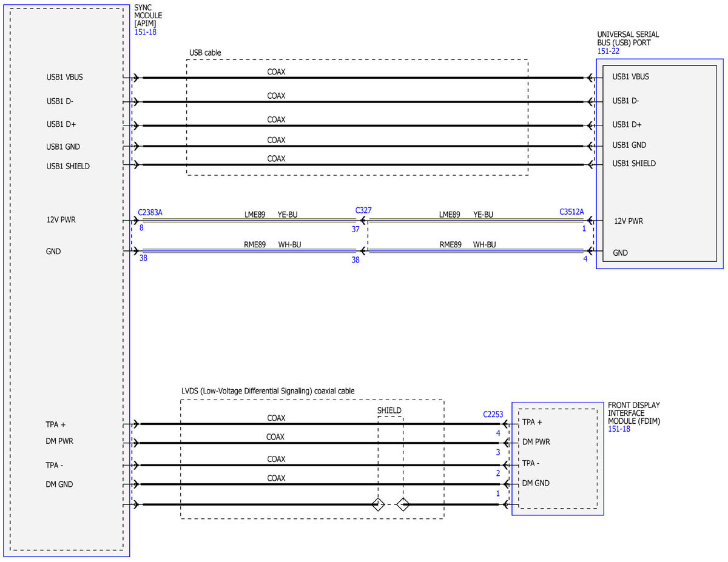This screenshot has width=728, height=562.
Task: Click 'USB1 D-' inside the USB port box
Action: coord(625,101)
